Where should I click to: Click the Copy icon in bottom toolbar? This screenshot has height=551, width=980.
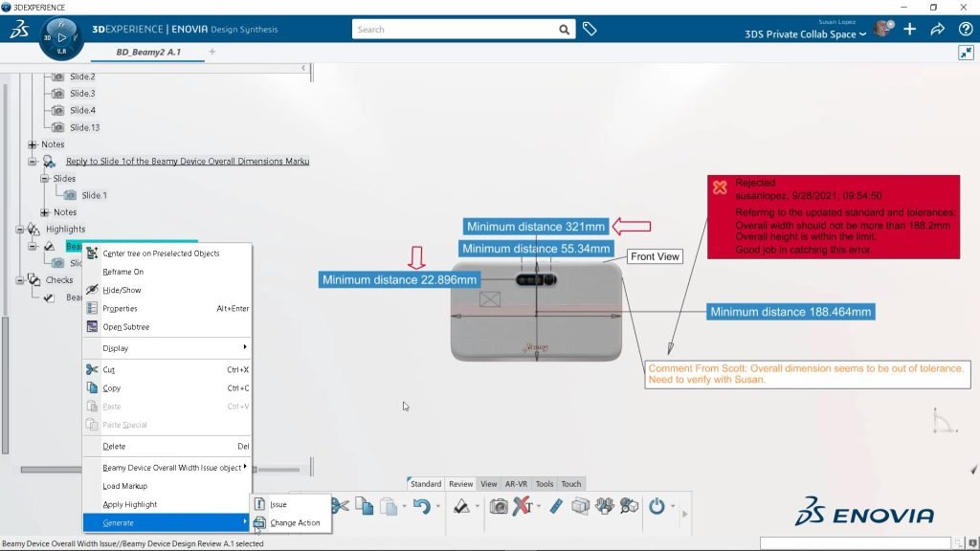[365, 505]
